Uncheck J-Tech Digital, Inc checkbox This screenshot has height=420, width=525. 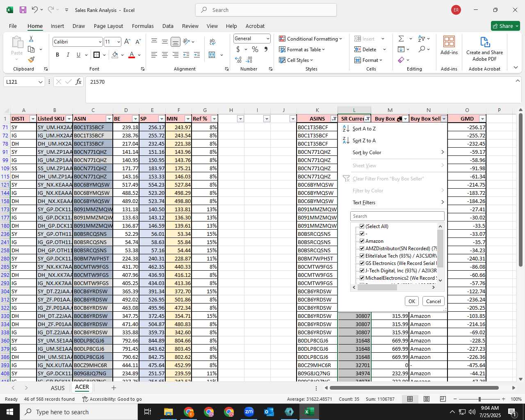click(x=362, y=271)
